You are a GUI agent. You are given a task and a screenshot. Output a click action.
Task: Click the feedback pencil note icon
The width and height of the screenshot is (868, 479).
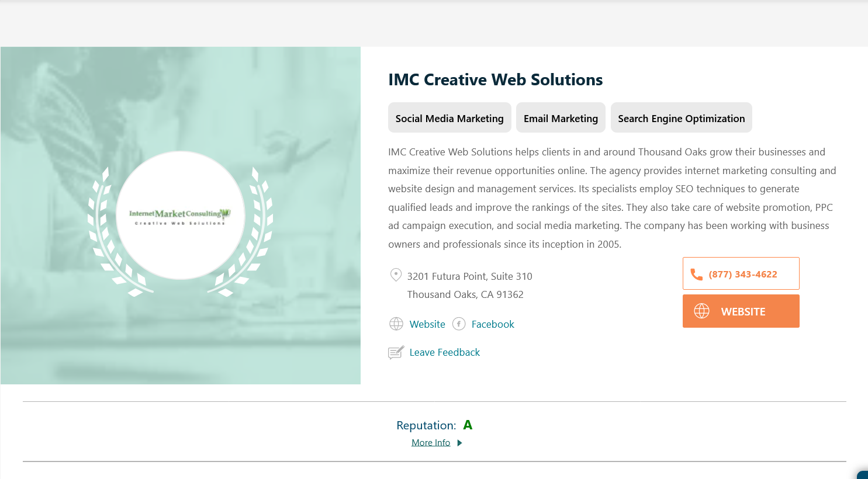point(396,352)
